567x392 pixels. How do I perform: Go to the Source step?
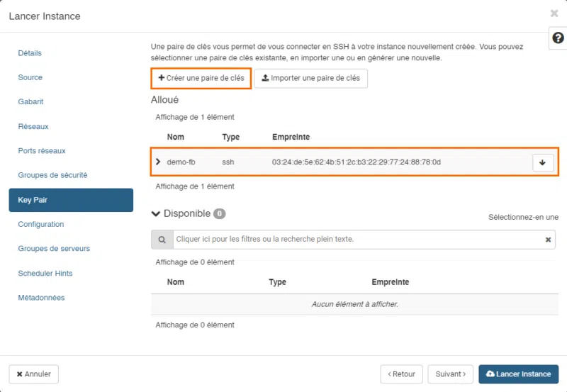[30, 77]
